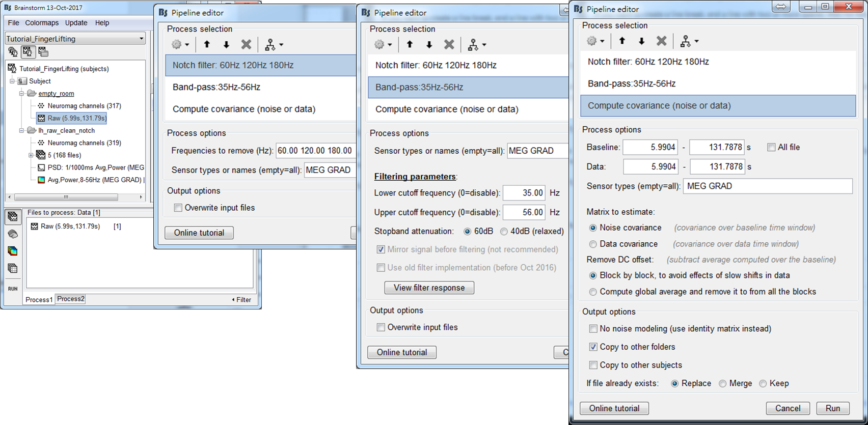Image resolution: width=868 pixels, height=425 pixels.
Task: Choose Block by block DC offset removal
Action: point(592,275)
